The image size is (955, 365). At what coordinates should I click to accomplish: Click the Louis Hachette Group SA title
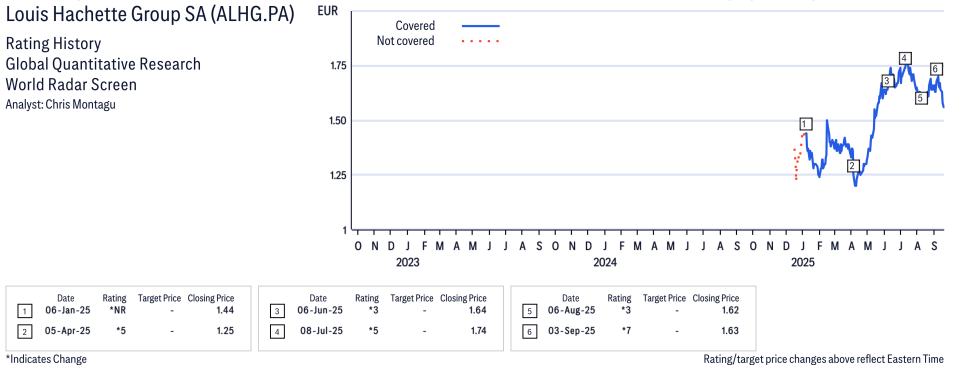tap(150, 15)
